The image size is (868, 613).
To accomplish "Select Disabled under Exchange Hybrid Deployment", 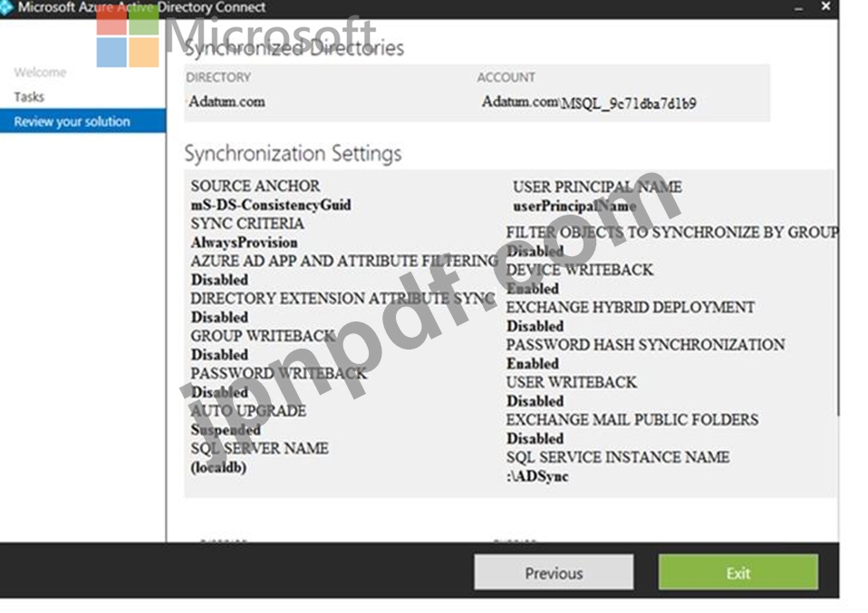I will pyautogui.click(x=535, y=326).
